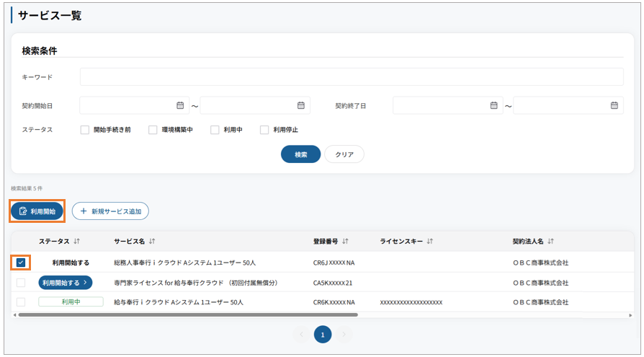Select page 1 in pagination

[323, 335]
